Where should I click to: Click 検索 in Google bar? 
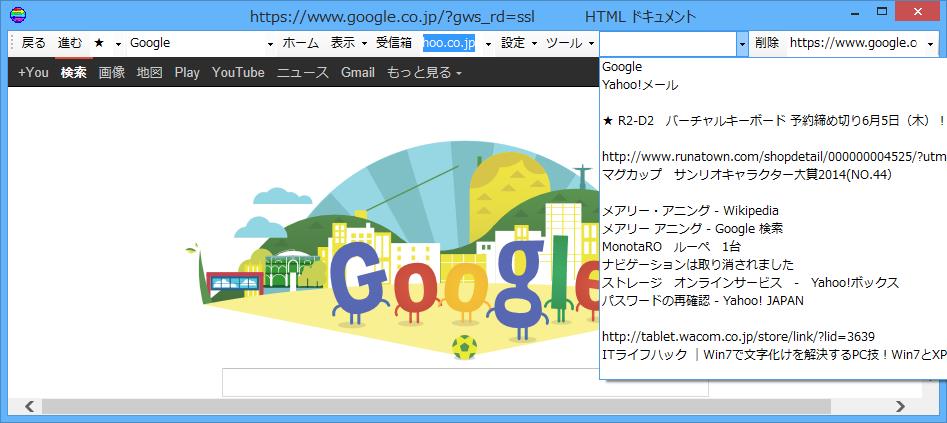[x=74, y=73]
